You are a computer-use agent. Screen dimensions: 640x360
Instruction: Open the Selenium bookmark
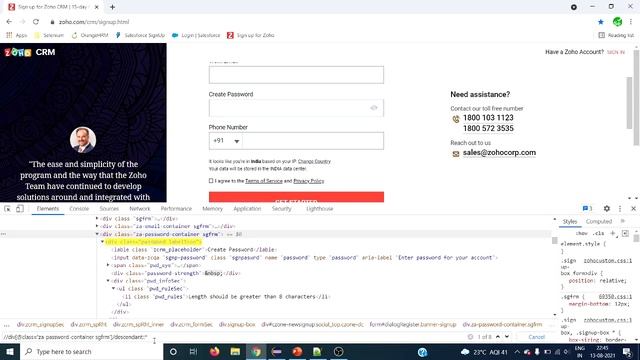(49, 36)
